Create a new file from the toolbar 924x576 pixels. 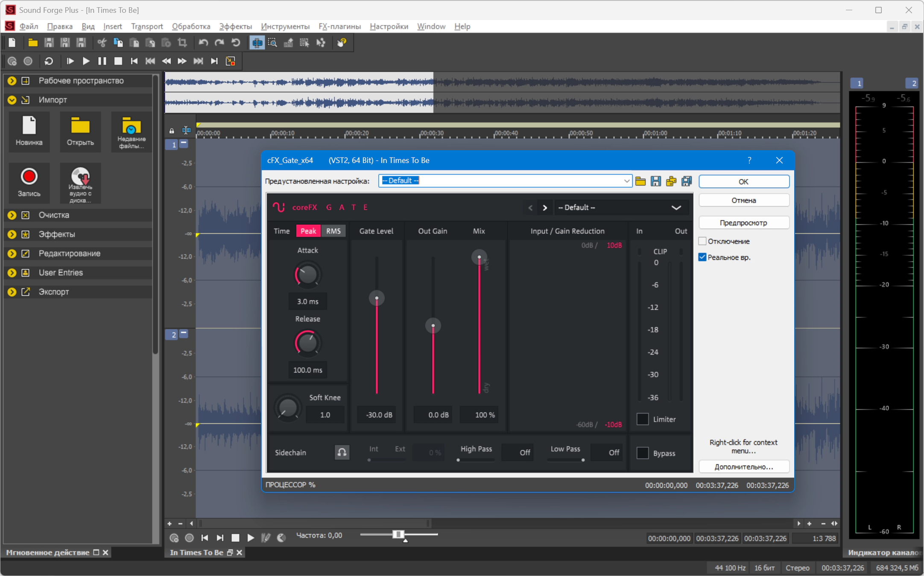tap(12, 43)
